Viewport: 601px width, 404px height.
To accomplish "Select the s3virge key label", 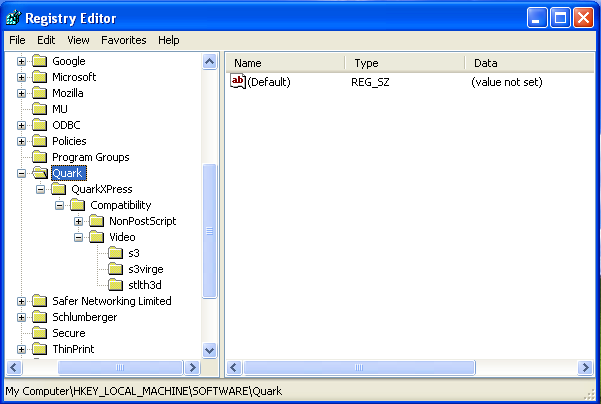I will click(146, 269).
